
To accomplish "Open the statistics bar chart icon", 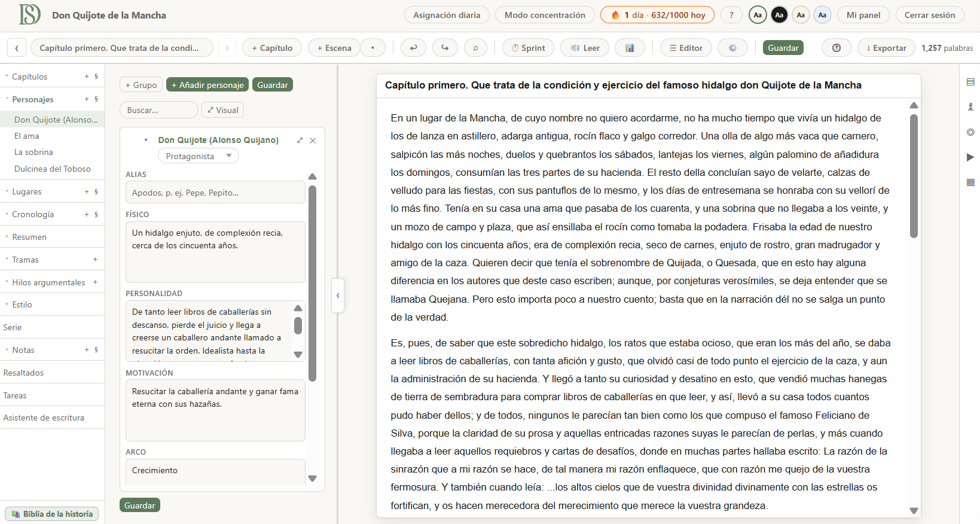I will [x=630, y=48].
